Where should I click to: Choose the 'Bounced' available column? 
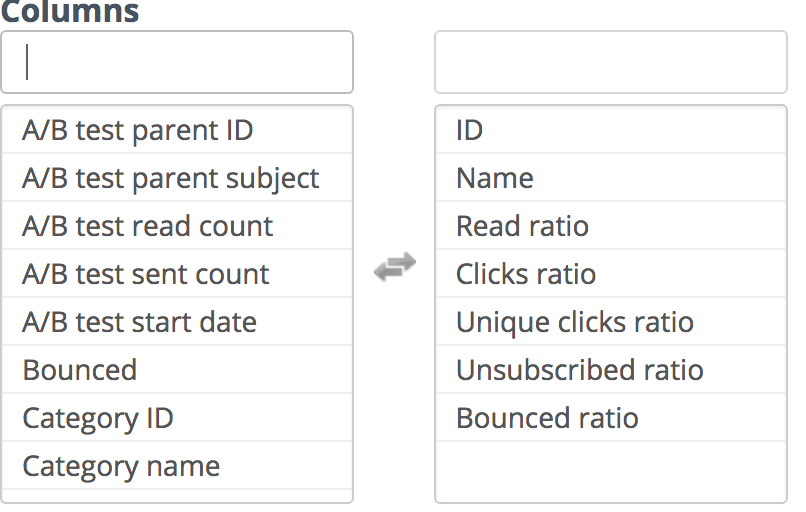click(177, 370)
